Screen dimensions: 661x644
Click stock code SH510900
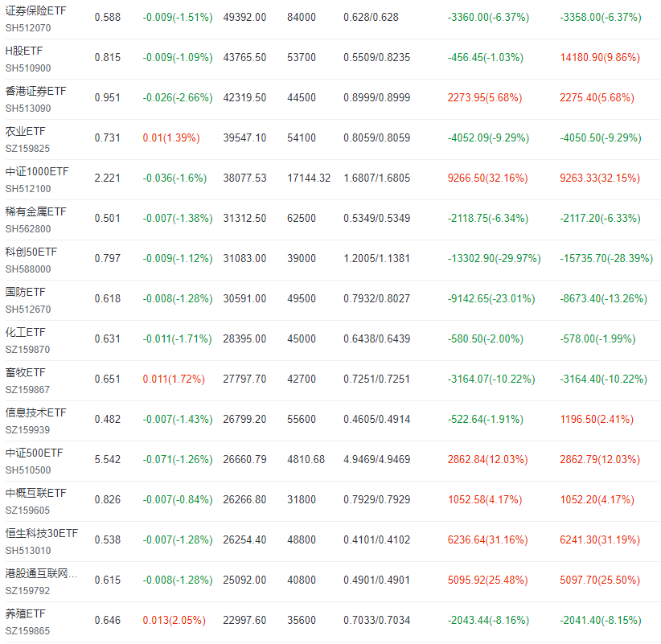tap(28, 68)
